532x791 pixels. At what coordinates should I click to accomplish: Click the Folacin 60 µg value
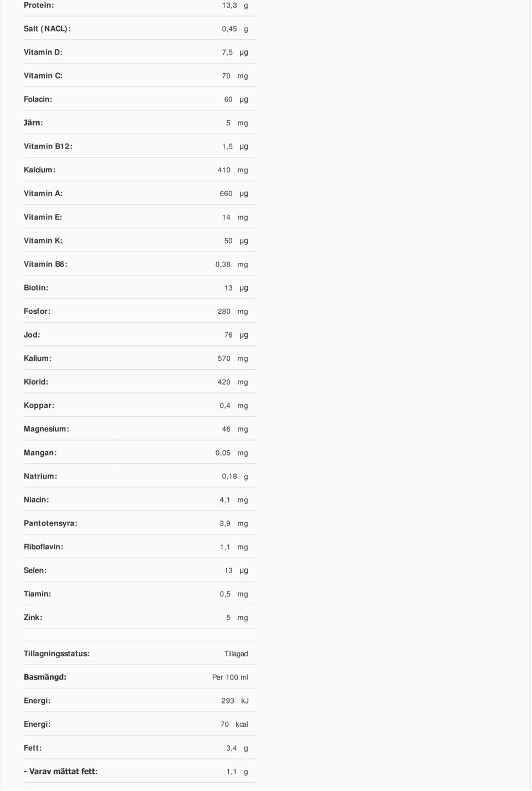[x=236, y=99]
